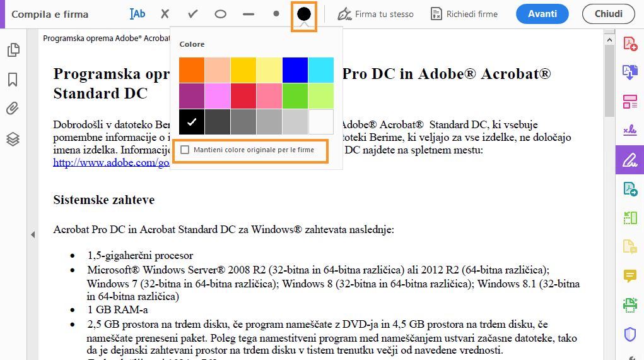
Task: Pick the black swatch with checkmark
Action: (x=192, y=122)
